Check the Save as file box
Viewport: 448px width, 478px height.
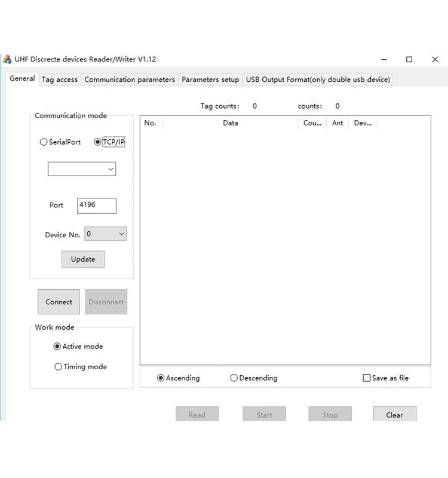tap(367, 378)
